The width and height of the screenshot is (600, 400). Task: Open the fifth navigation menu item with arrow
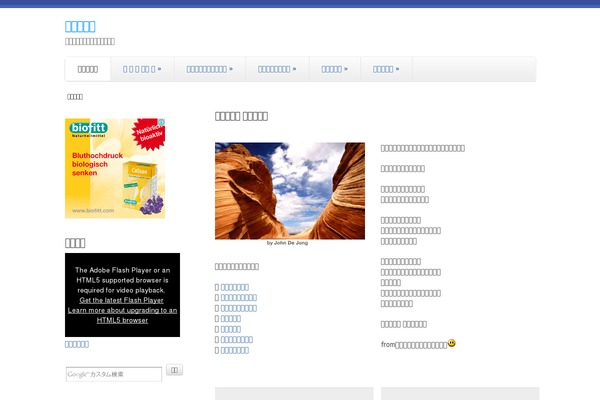334,69
